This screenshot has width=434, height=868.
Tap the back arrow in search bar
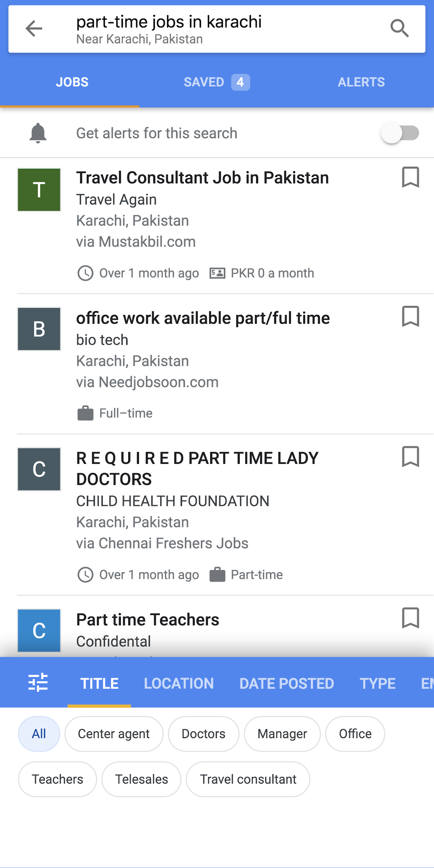tap(34, 28)
